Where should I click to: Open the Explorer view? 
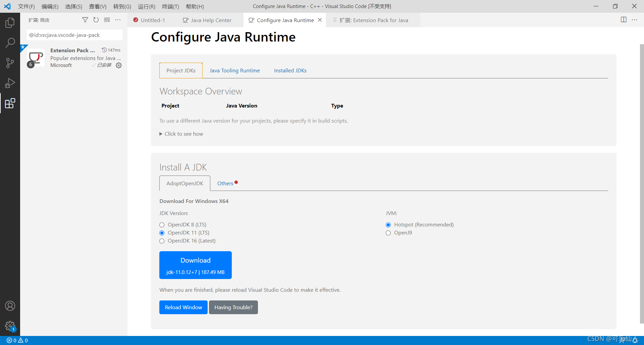(x=10, y=22)
